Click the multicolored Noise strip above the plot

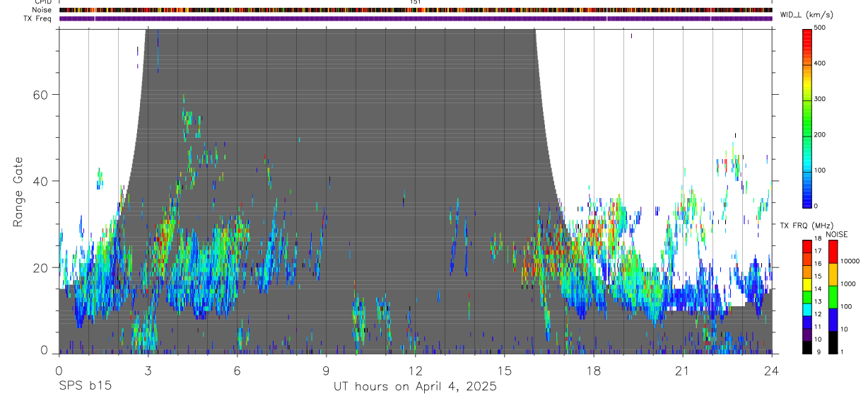pyautogui.click(x=416, y=11)
